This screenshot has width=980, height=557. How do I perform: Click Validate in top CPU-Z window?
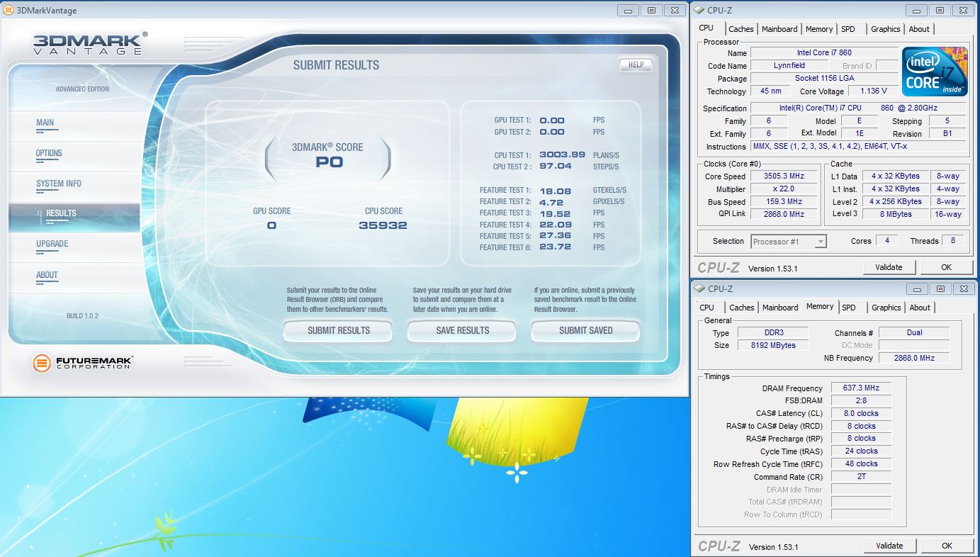pyautogui.click(x=889, y=267)
